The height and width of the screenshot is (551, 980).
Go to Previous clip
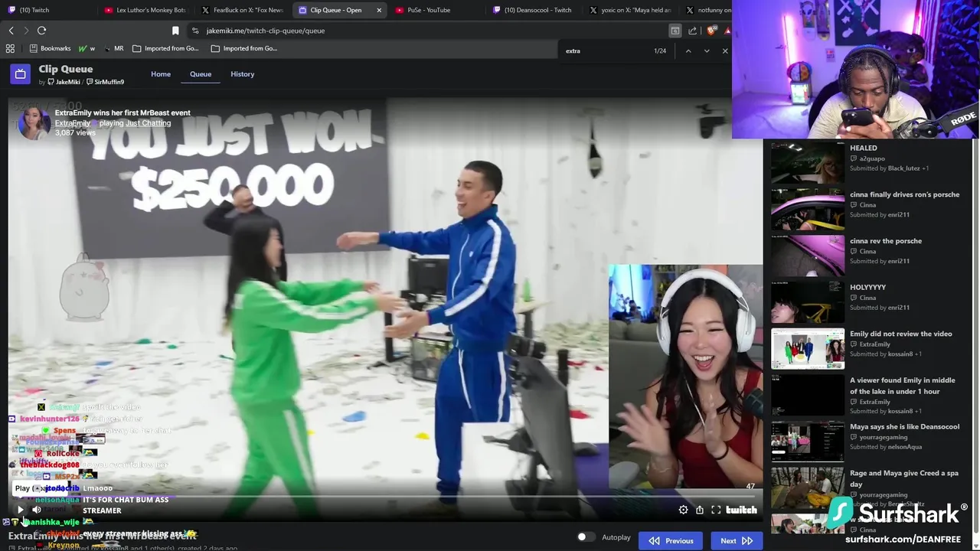tap(671, 541)
